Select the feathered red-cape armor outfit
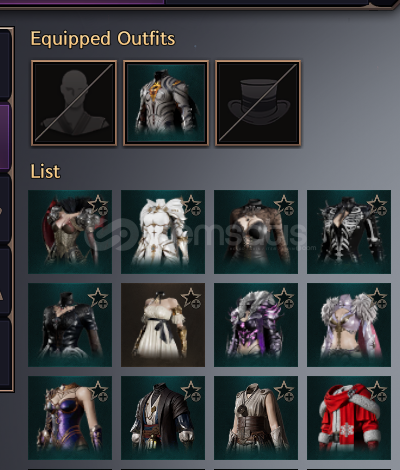This screenshot has height=470, width=400. (70, 232)
